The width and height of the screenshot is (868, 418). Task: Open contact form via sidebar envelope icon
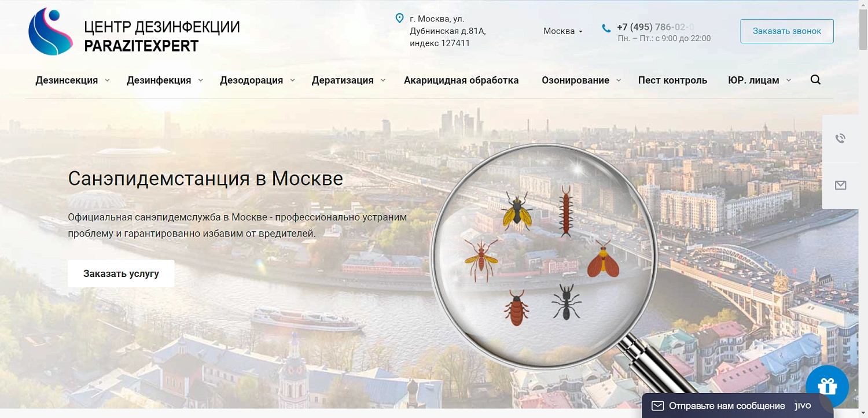click(840, 185)
